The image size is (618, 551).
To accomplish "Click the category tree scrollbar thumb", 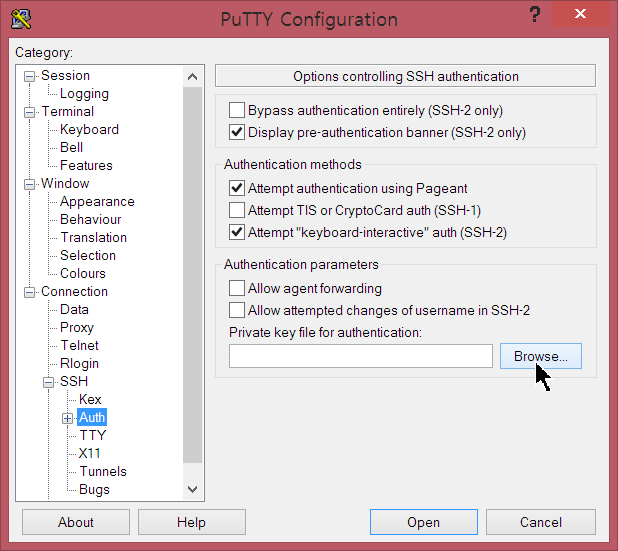I will click(x=192, y=275).
